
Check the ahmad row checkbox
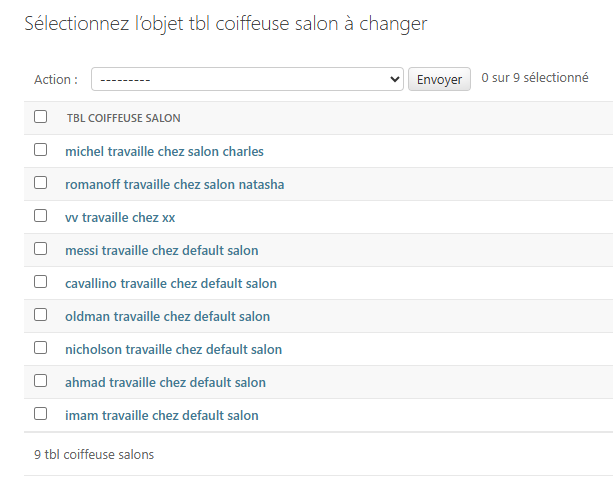41,381
